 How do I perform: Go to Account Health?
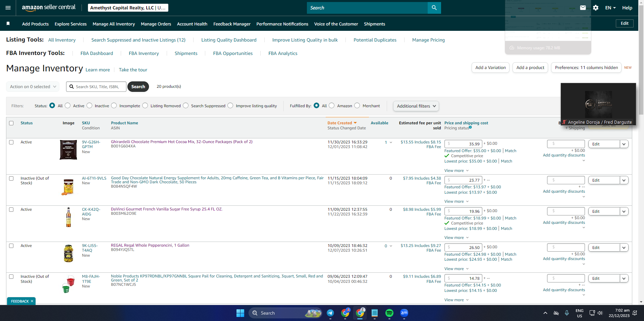pyautogui.click(x=192, y=24)
